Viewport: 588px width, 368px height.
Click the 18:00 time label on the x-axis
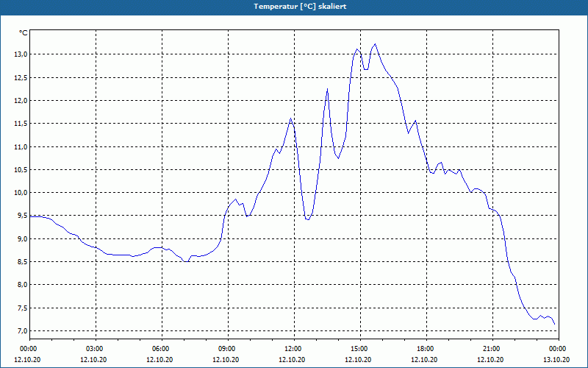tap(426, 349)
